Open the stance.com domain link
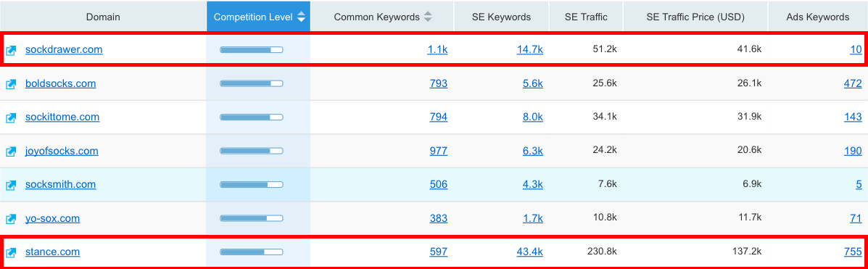Viewport: 868px width, 269px height. 53,252
